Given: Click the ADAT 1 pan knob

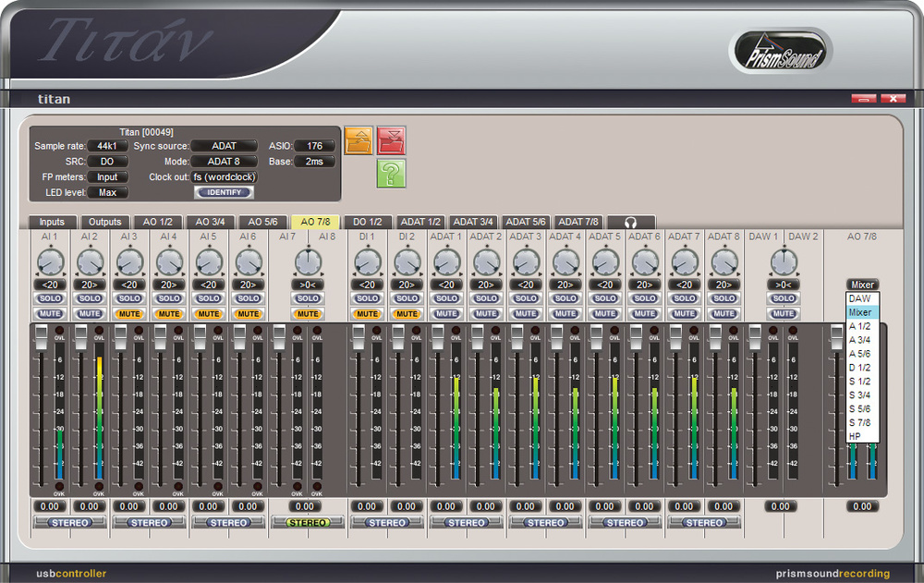Looking at the screenshot, I should [x=446, y=262].
